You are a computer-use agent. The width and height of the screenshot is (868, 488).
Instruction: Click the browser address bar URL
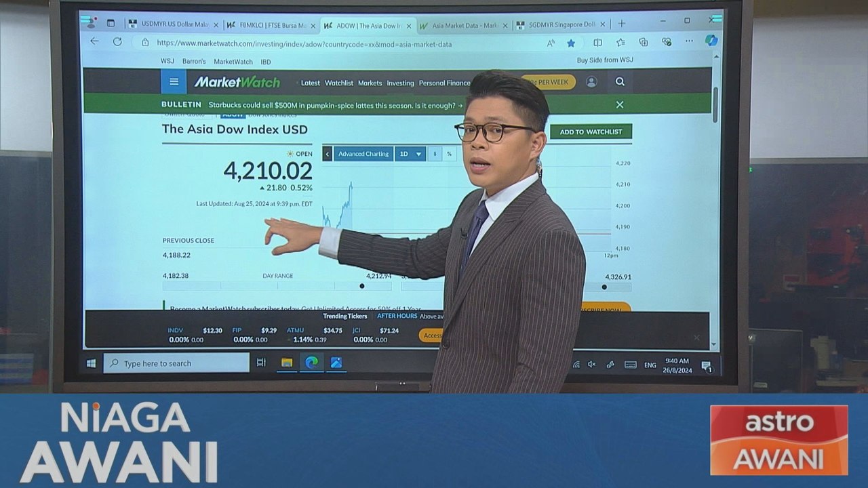click(x=304, y=43)
